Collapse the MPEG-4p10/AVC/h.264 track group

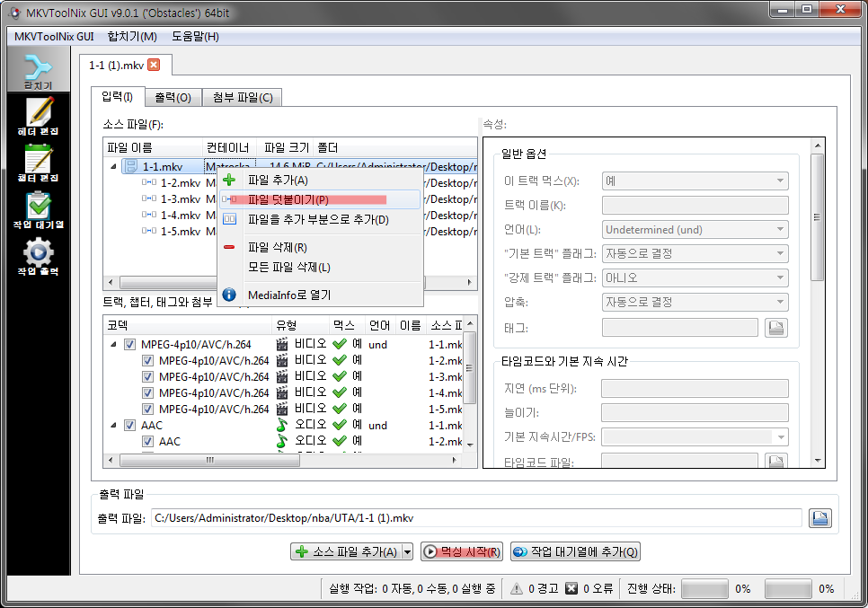pos(113,344)
